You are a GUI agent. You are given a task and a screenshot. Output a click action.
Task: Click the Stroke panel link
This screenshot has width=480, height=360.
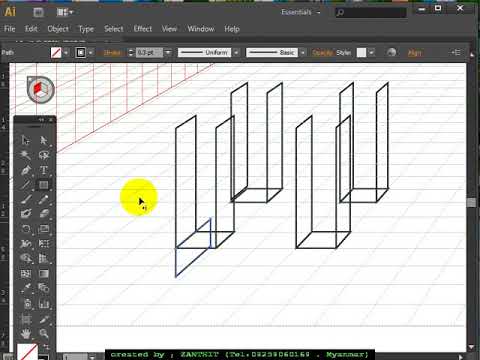coord(112,53)
